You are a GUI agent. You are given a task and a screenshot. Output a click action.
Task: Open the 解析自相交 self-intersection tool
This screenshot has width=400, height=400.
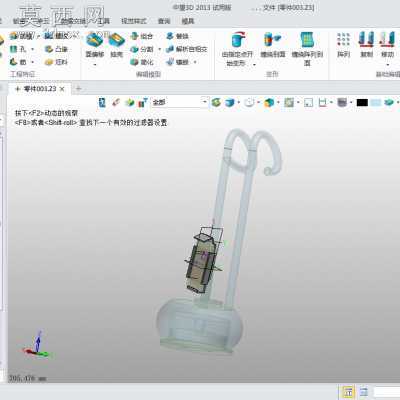[187, 49]
